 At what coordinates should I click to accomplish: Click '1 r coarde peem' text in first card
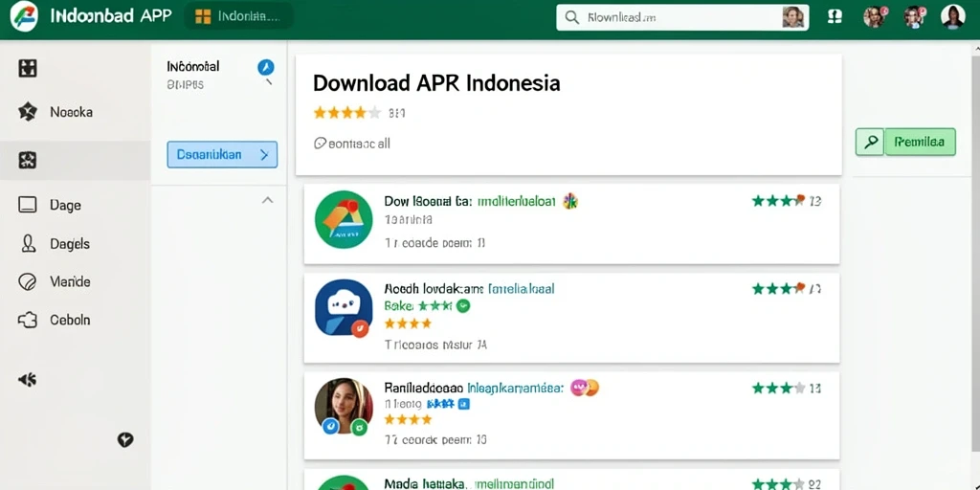point(435,242)
